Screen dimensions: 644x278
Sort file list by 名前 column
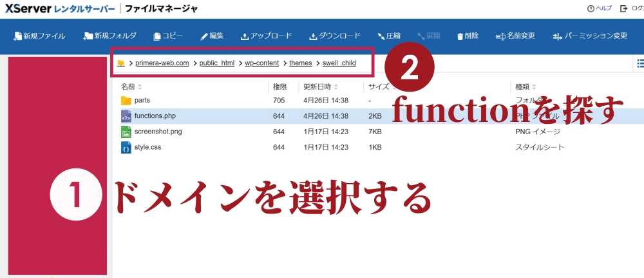[131, 87]
